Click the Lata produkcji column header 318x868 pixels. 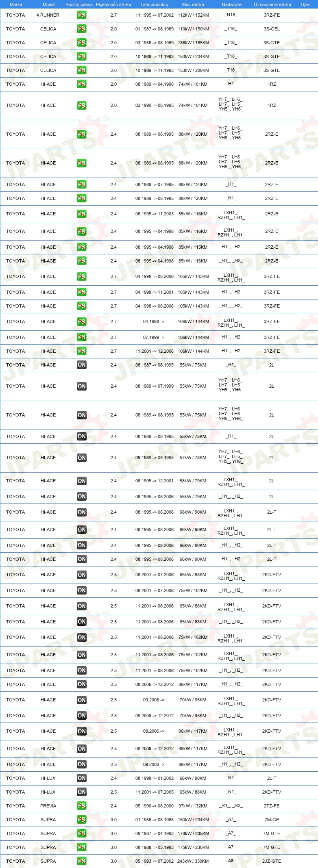pos(155,4)
